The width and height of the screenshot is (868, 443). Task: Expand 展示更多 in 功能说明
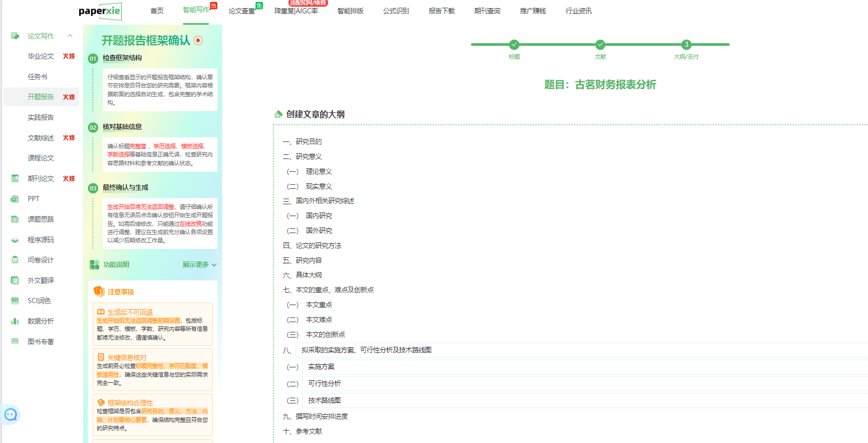click(x=200, y=264)
